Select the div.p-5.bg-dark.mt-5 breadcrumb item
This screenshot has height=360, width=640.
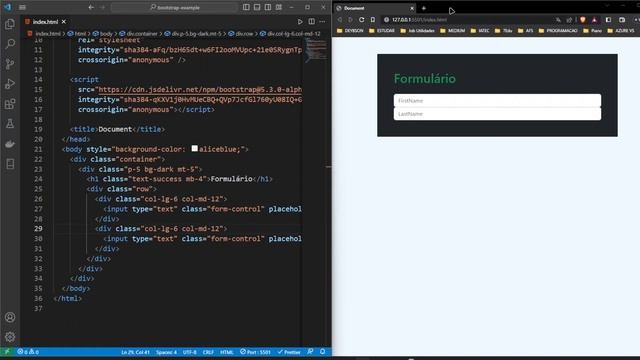pos(193,34)
